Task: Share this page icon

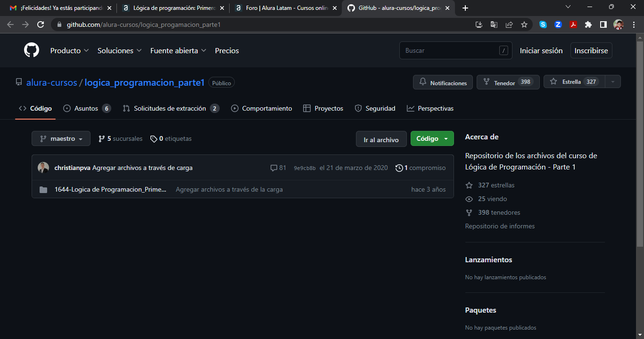Action: click(509, 24)
